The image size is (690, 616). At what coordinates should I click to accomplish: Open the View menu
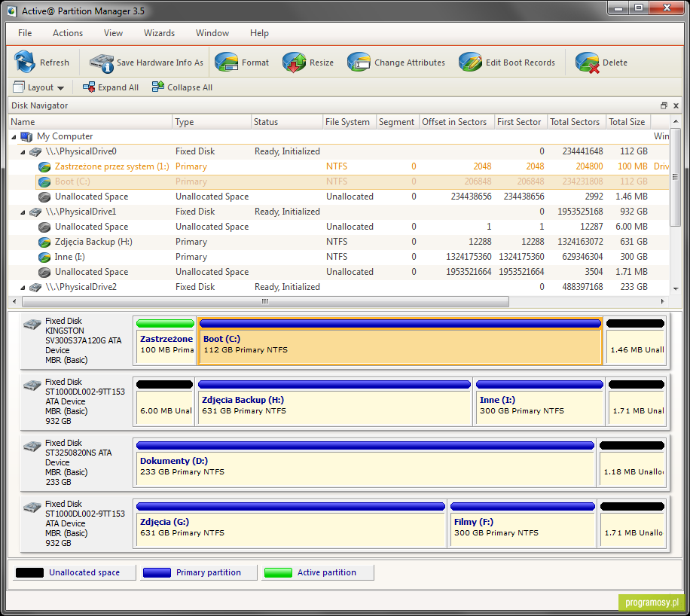(113, 33)
